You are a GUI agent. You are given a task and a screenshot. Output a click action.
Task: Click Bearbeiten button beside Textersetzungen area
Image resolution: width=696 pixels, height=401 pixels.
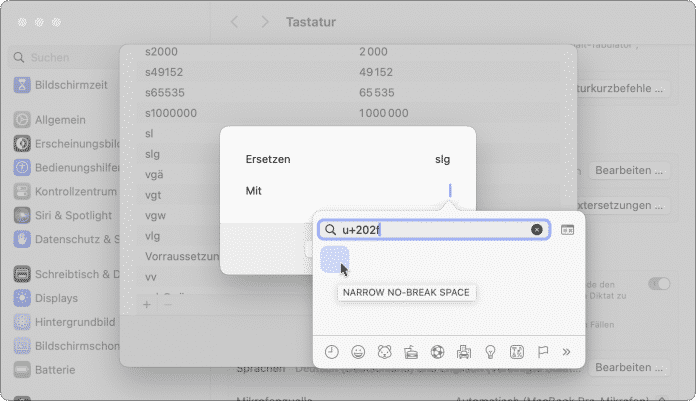pos(629,171)
